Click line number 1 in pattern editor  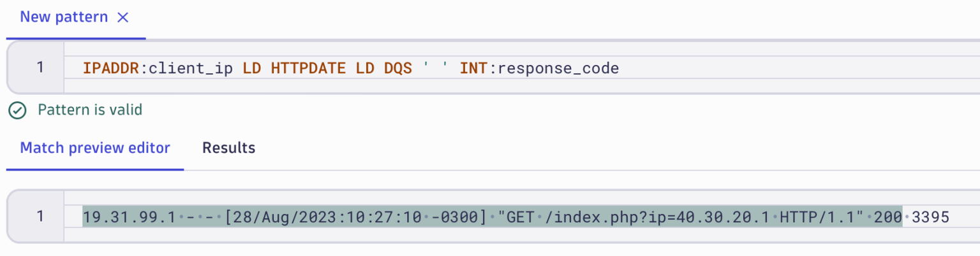[40, 68]
